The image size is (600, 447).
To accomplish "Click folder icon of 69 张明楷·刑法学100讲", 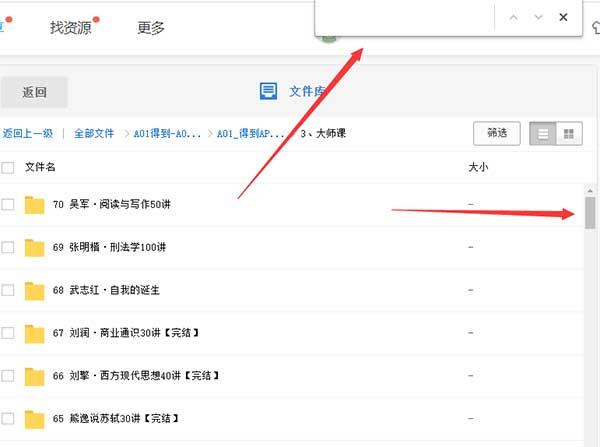I will (34, 248).
